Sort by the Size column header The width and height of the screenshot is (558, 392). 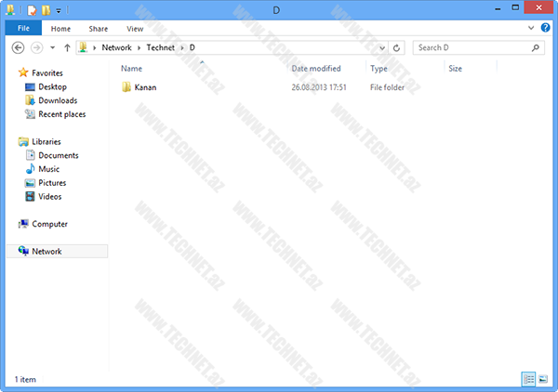tap(455, 68)
